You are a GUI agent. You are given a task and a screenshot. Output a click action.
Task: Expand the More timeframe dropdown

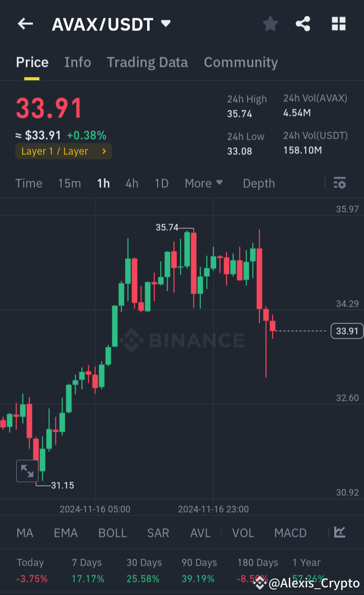[x=204, y=183]
